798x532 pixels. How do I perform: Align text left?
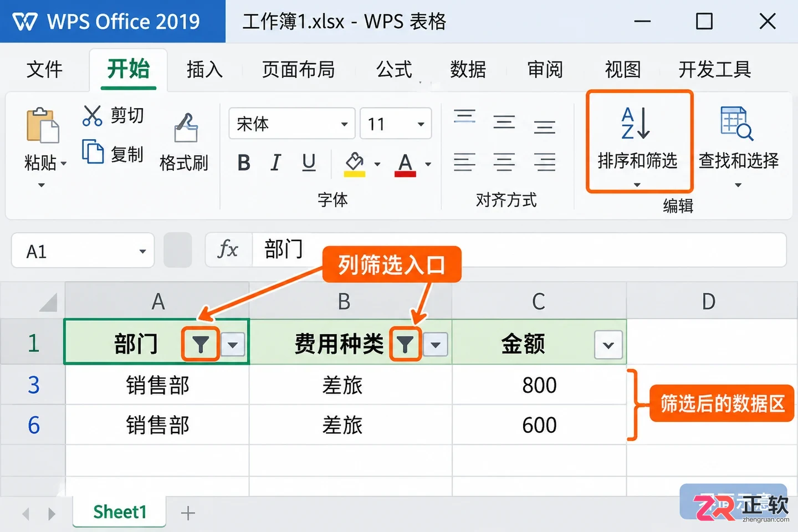(x=464, y=162)
